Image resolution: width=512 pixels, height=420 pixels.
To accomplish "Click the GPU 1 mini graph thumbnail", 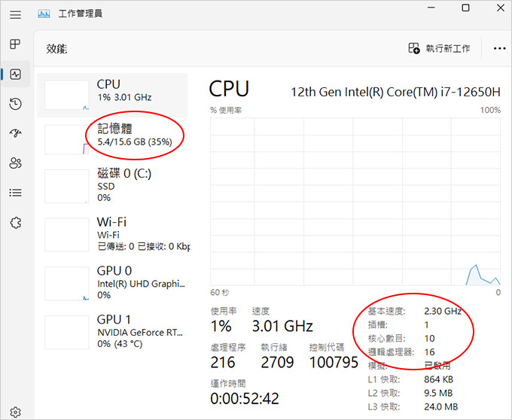I will pos(66,332).
